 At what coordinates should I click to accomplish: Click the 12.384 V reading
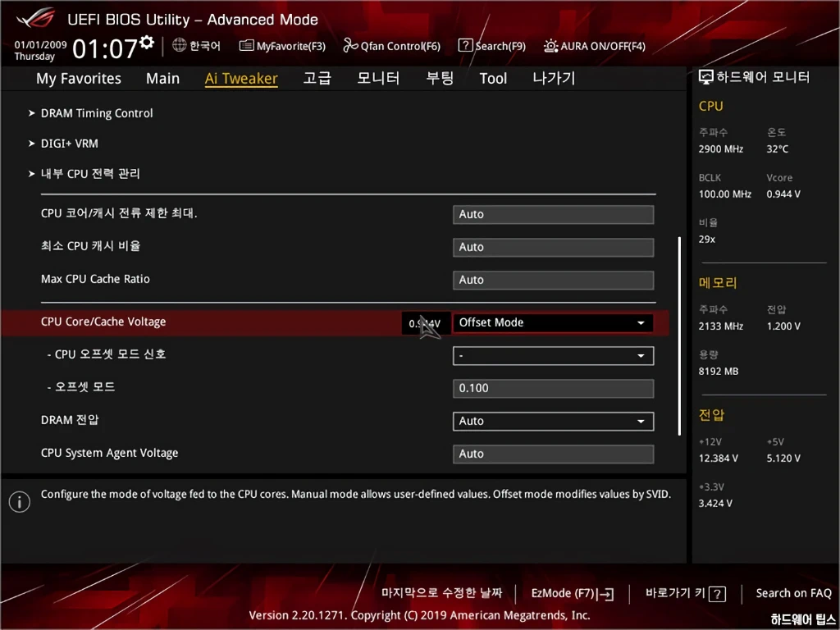(x=718, y=458)
